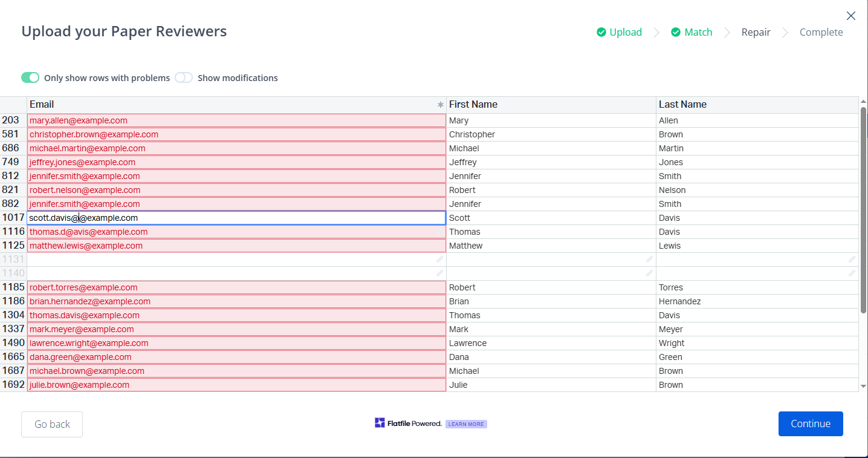Click green checkmark icon beside Match step
This screenshot has height=458, width=868.
[x=676, y=33]
